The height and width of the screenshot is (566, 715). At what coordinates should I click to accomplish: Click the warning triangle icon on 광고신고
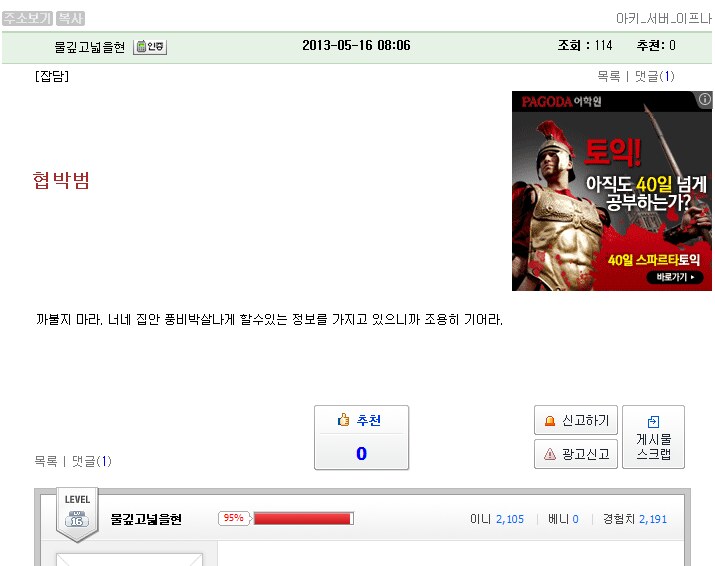pyautogui.click(x=550, y=454)
